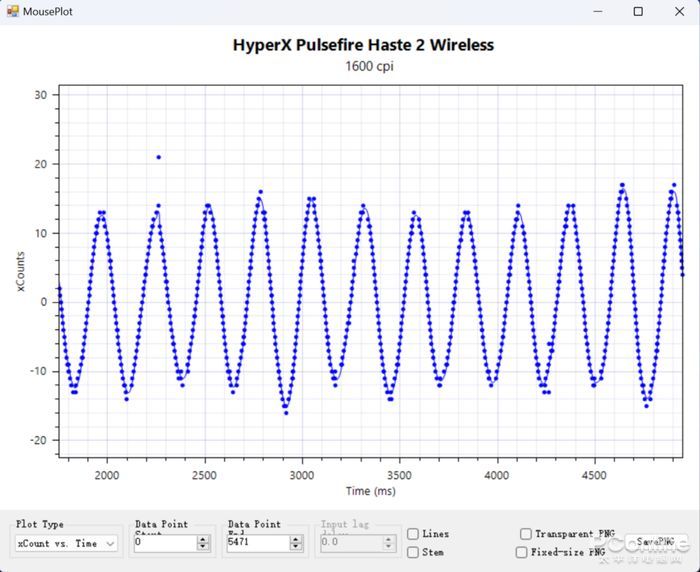Increase Data Point End with up arrow
This screenshot has width=700, height=572.
[296, 539]
